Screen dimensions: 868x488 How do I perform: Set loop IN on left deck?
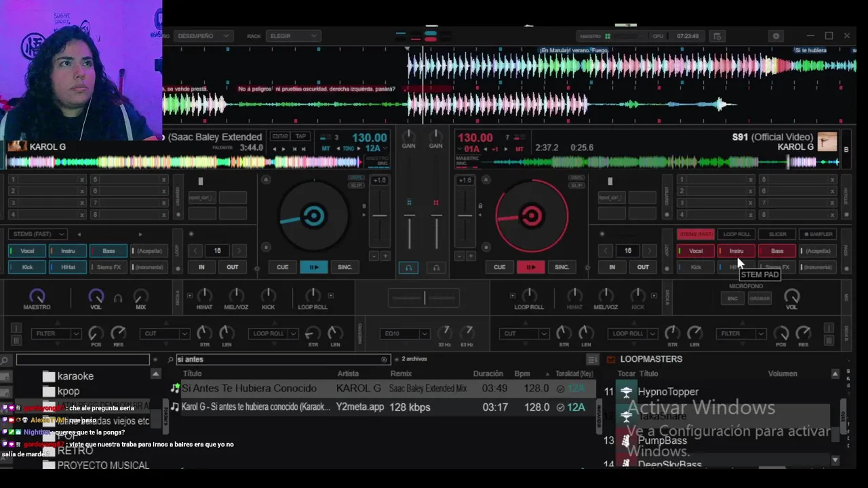click(x=201, y=267)
